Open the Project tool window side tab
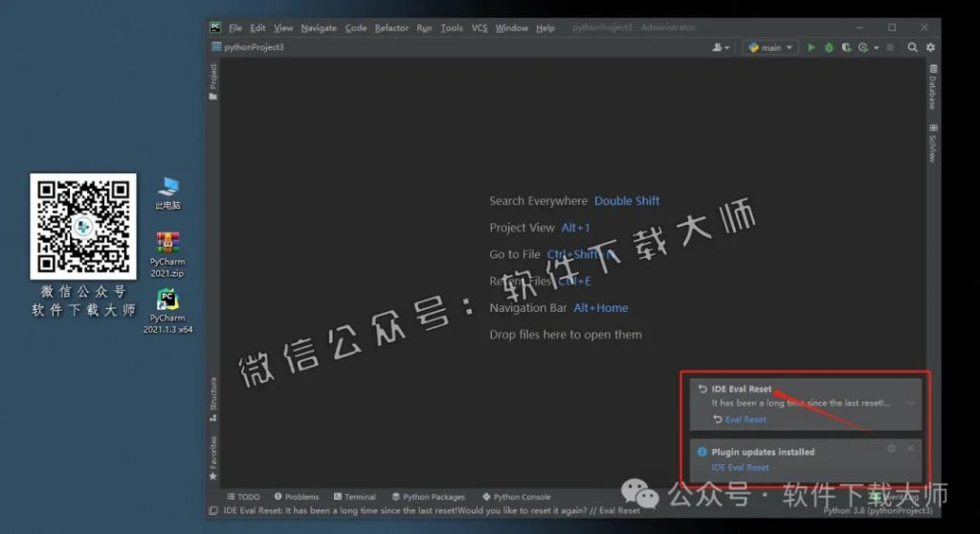The height and width of the screenshot is (534, 980). pos(213,81)
